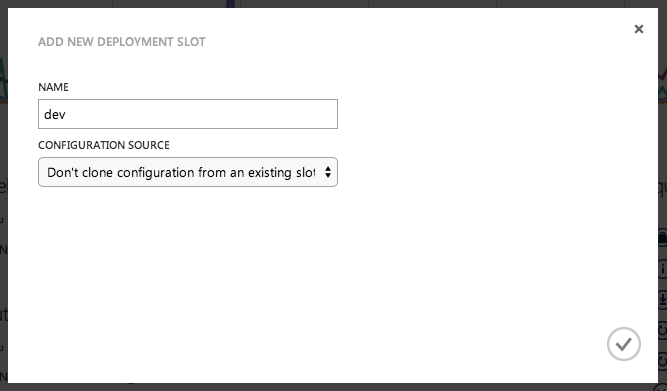Confirm the new slot with the checkmark button
667x391 pixels.
(x=624, y=344)
